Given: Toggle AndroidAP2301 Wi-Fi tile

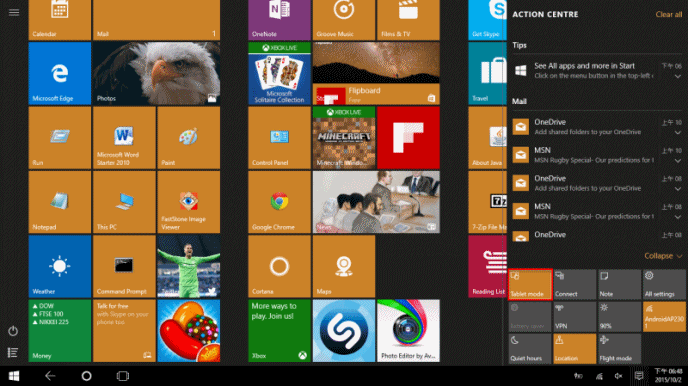Looking at the screenshot, I should pos(664,317).
